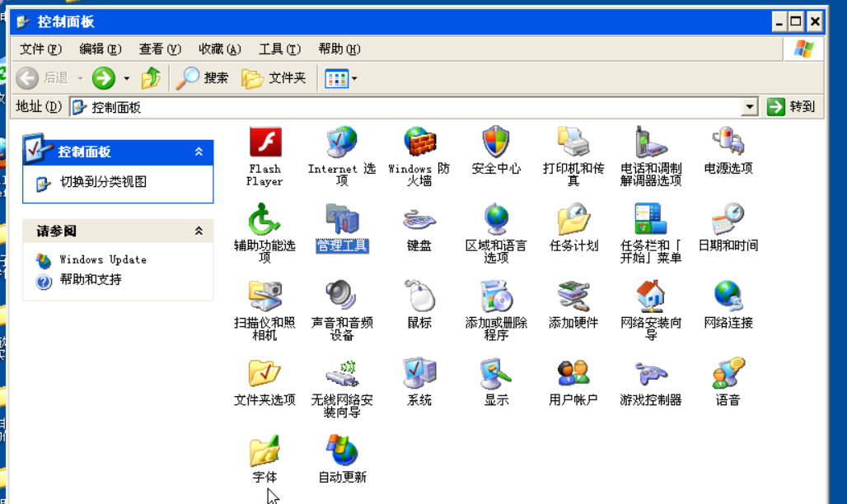
Task: Open the address bar dropdown arrow
Action: 749,105
